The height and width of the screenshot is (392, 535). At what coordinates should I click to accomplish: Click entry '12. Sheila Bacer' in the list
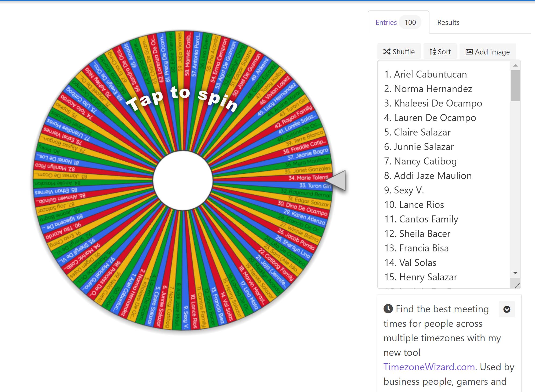(417, 234)
